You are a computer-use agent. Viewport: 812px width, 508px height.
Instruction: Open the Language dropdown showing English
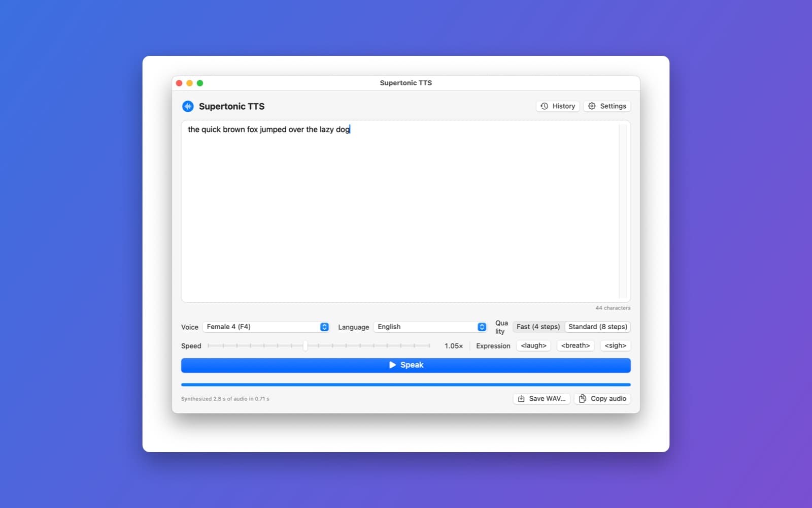(x=430, y=327)
